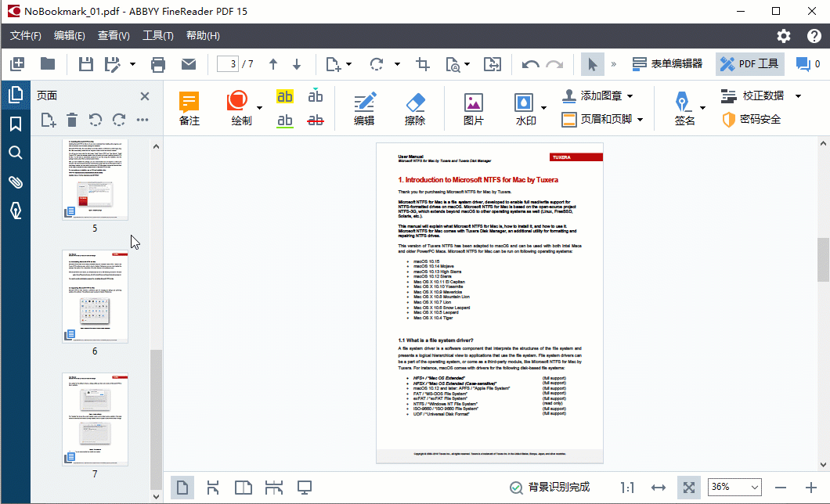Select the underline text tool
This screenshot has height=504, width=830.
click(285, 121)
